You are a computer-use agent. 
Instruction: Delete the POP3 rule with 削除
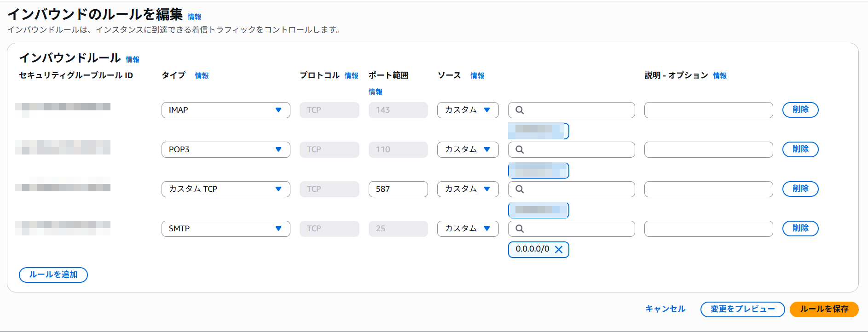coord(800,149)
